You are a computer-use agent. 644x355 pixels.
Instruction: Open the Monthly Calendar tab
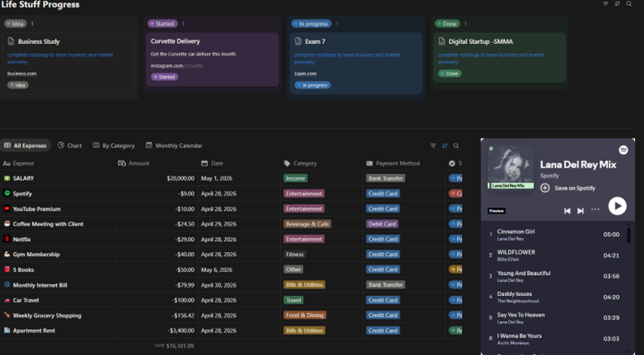tap(174, 145)
